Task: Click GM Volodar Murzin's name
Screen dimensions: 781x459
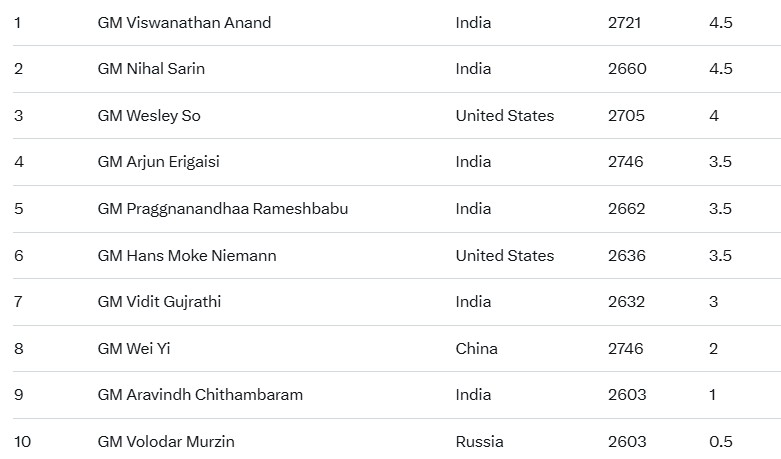Action: 166,441
